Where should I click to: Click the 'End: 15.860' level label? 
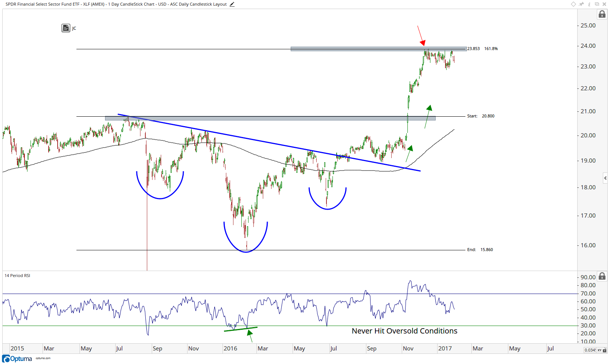[480, 250]
